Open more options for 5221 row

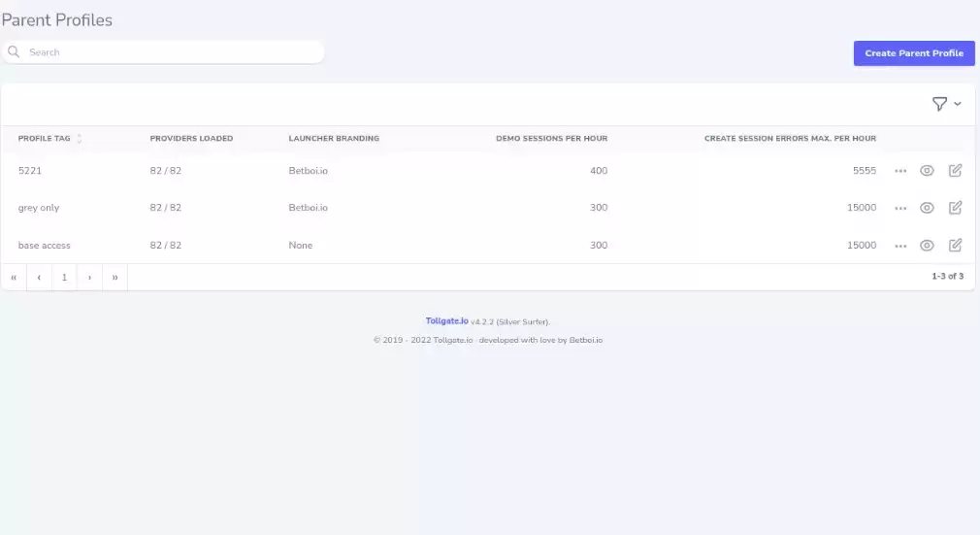900,171
